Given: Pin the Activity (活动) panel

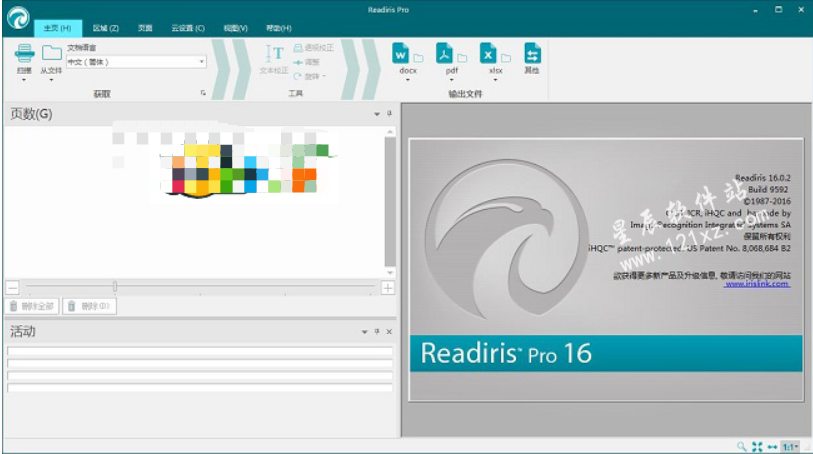Looking at the screenshot, I should pyautogui.click(x=377, y=331).
